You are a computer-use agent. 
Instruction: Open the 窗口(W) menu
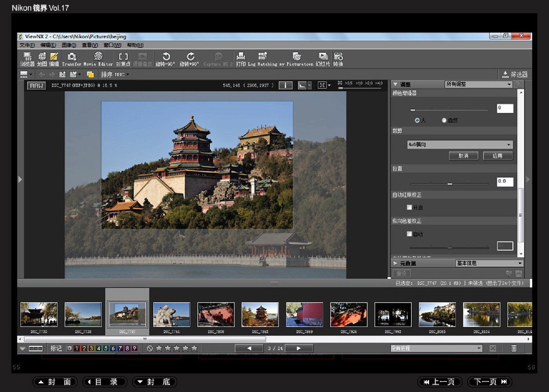[112, 45]
